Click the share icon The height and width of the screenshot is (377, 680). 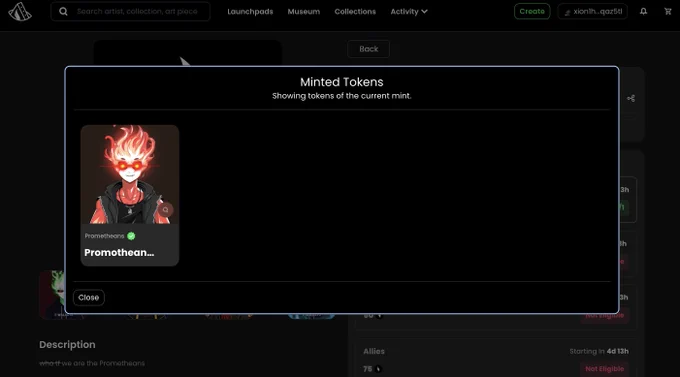(x=631, y=98)
